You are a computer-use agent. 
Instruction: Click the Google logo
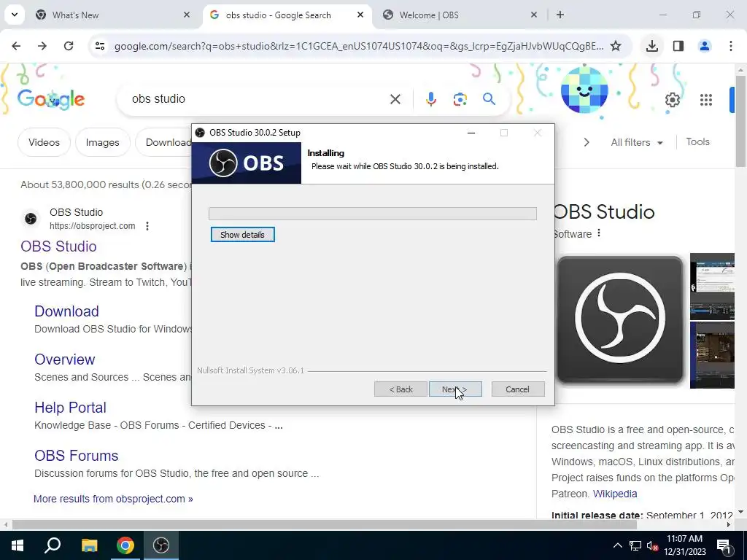coord(51,99)
